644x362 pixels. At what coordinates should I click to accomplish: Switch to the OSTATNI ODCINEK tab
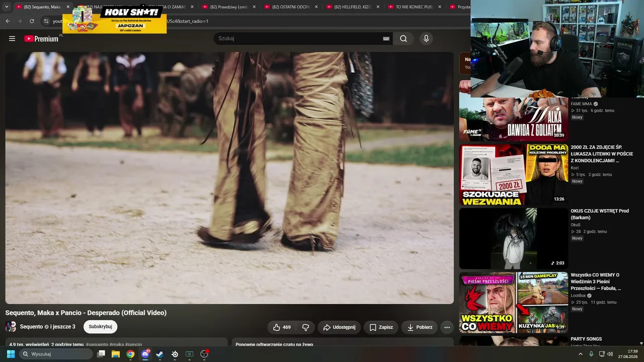[x=291, y=7]
